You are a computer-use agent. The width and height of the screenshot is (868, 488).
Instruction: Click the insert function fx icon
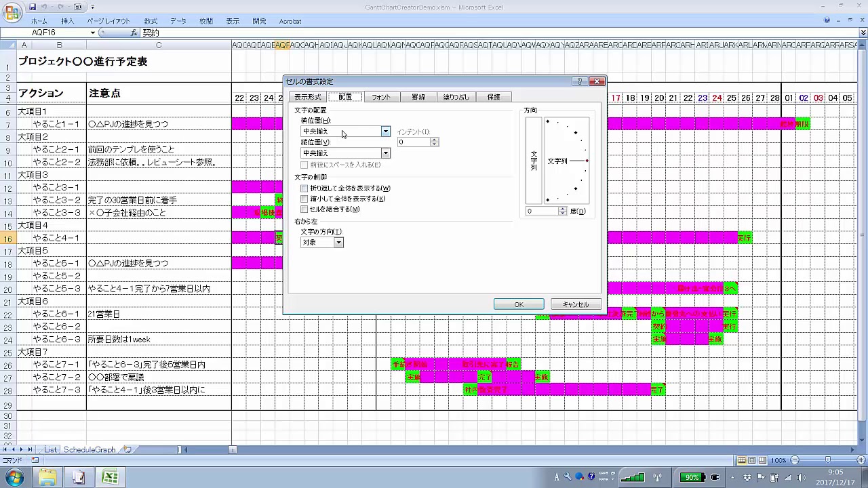click(134, 33)
